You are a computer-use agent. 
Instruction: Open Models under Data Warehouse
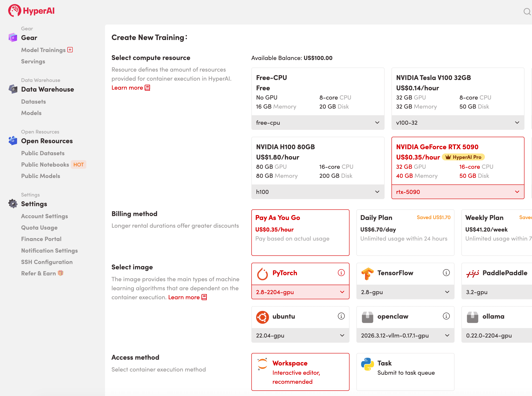(31, 113)
